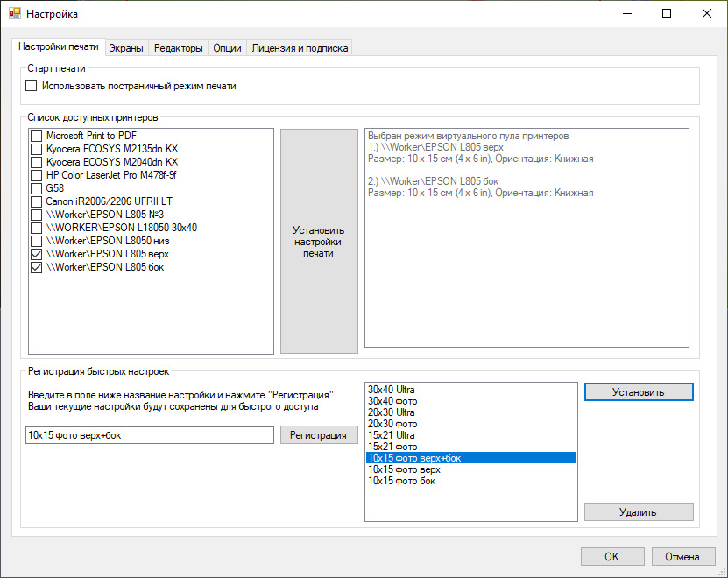Cancel the dialog with Отмена
The height and width of the screenshot is (578, 728).
[x=682, y=556]
